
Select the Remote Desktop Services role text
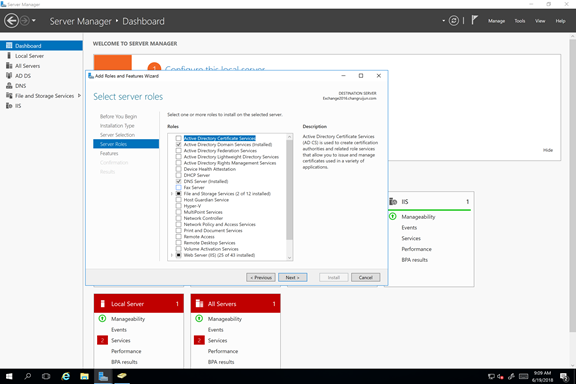209,243
